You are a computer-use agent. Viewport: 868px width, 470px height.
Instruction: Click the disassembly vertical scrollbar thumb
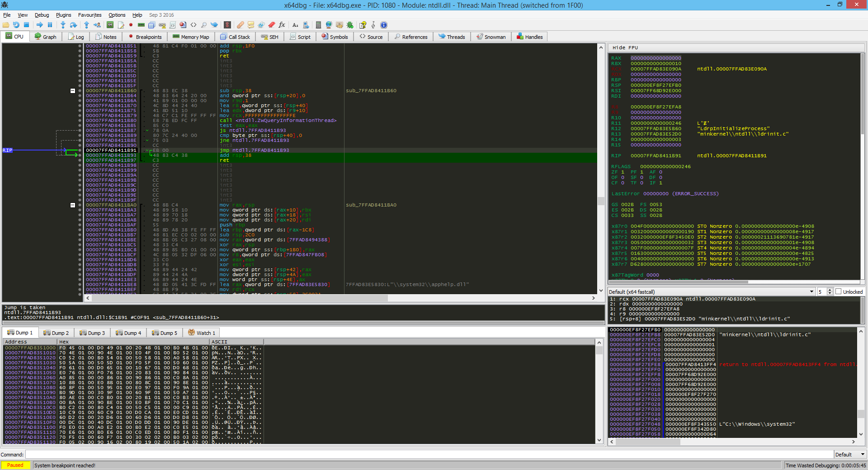pyautogui.click(x=601, y=201)
